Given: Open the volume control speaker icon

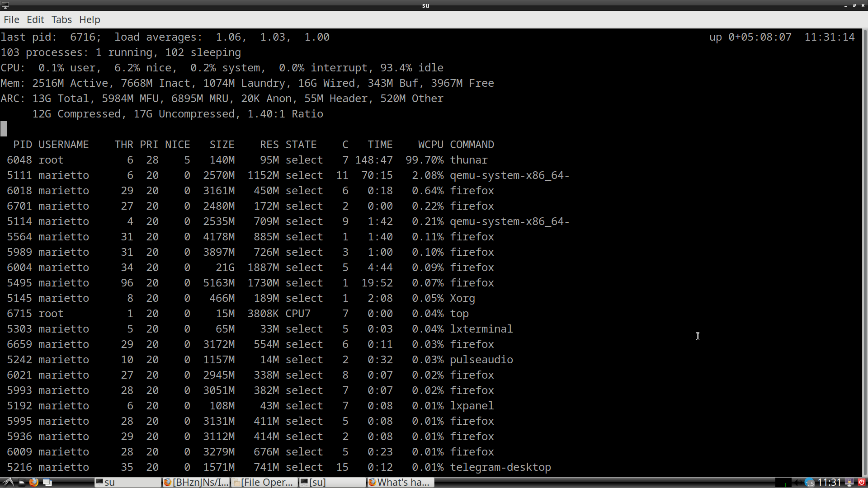Looking at the screenshot, I should point(798,483).
